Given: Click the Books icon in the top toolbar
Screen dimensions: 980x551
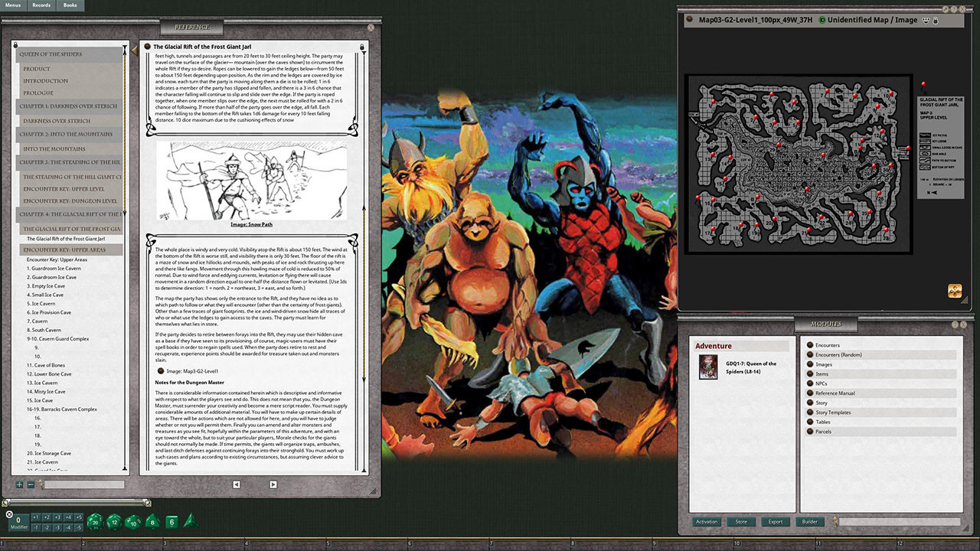Looking at the screenshot, I should (x=69, y=5).
